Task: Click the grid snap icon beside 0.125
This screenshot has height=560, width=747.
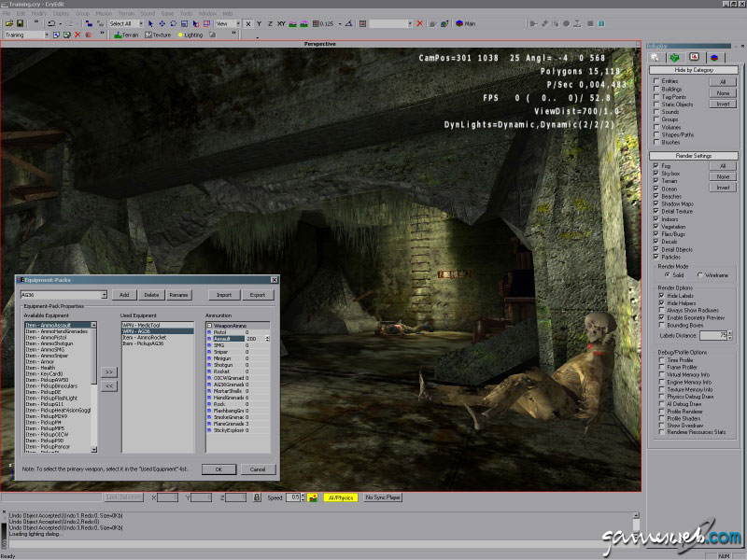Action: click(x=316, y=23)
